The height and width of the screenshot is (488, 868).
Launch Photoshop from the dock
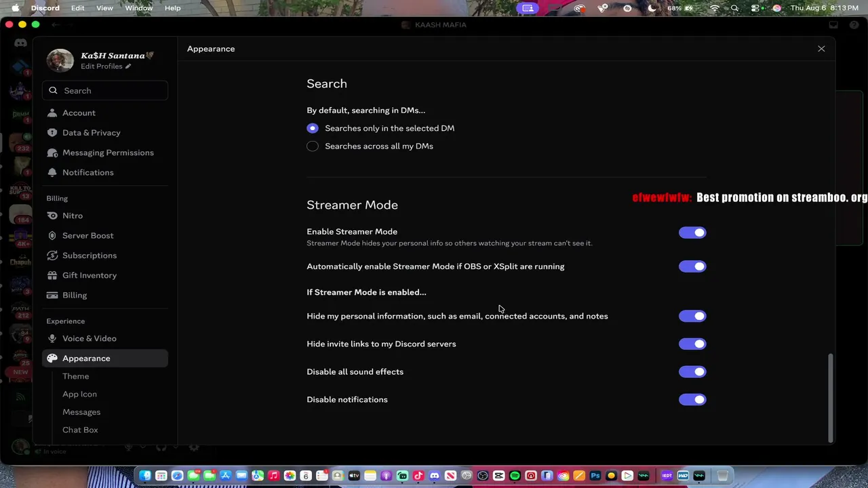coord(595,476)
